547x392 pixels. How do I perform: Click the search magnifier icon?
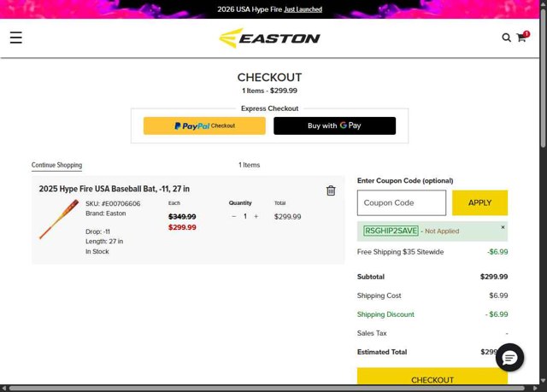[506, 38]
